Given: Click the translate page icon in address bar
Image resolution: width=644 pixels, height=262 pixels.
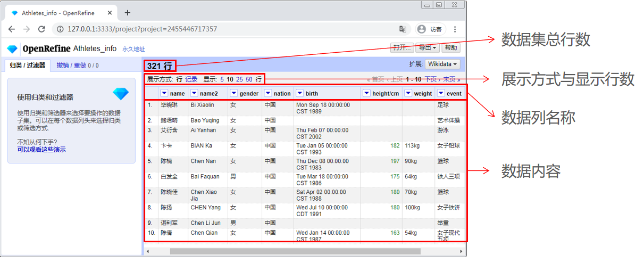Looking at the screenshot, I should point(403,29).
